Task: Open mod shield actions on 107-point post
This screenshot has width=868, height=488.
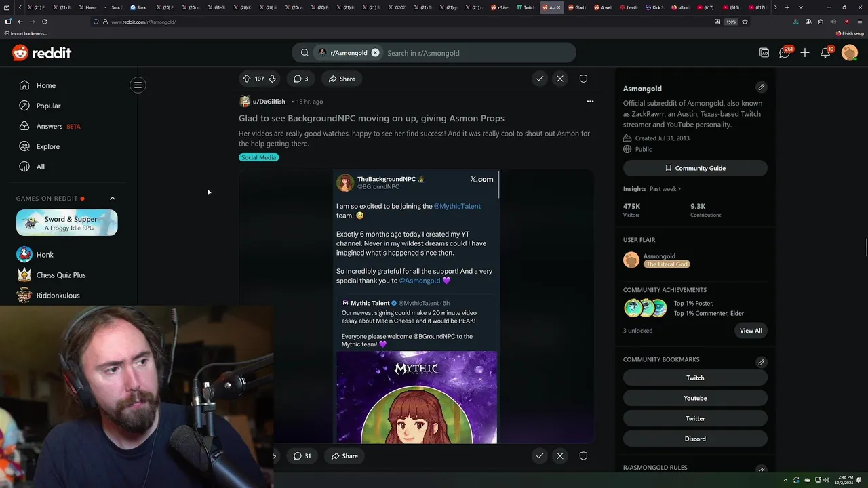Action: [583, 79]
